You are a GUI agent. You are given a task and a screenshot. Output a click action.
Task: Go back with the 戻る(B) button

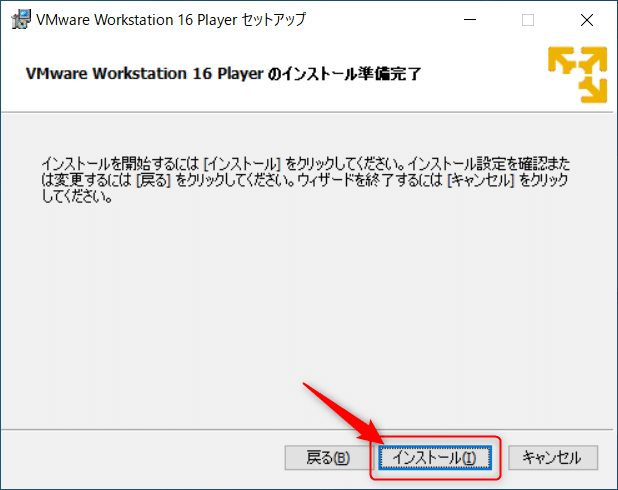point(327,458)
